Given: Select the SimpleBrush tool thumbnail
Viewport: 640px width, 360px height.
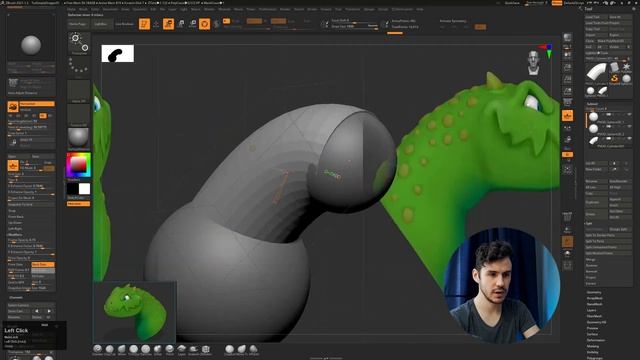Looking at the screenshot, I should coord(615,78).
